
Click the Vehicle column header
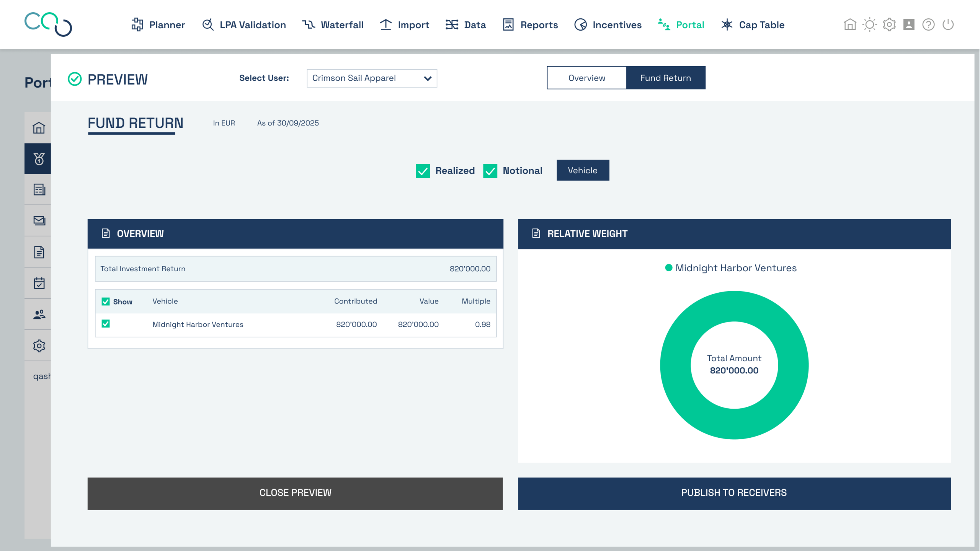(x=165, y=301)
